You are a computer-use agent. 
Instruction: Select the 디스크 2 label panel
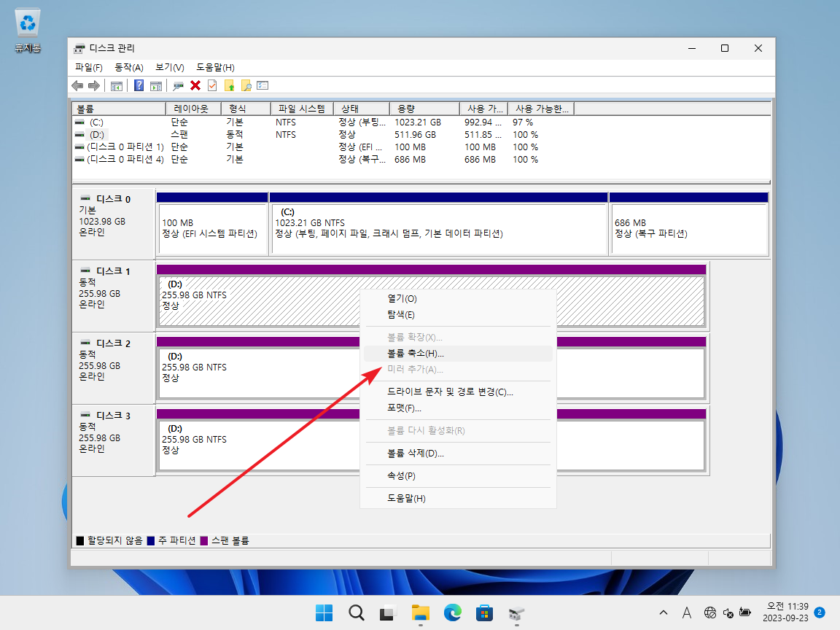[x=114, y=368]
